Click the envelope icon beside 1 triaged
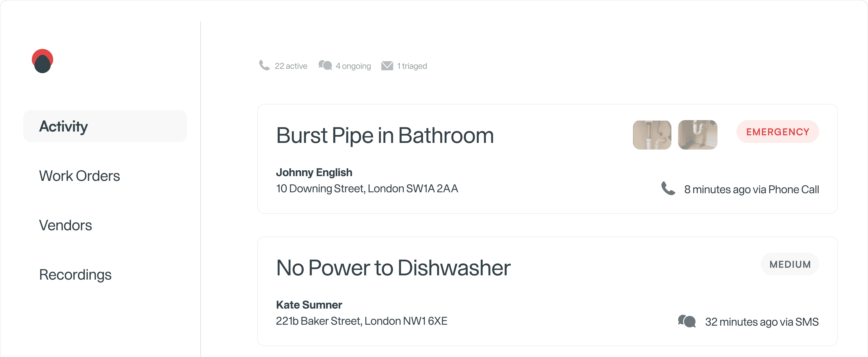 coord(387,66)
